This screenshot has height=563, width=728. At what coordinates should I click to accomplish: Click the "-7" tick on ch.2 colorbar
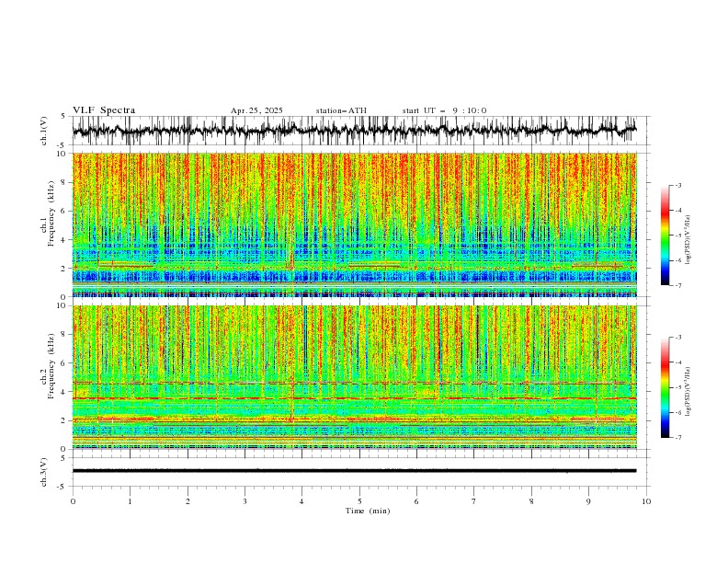678,437
